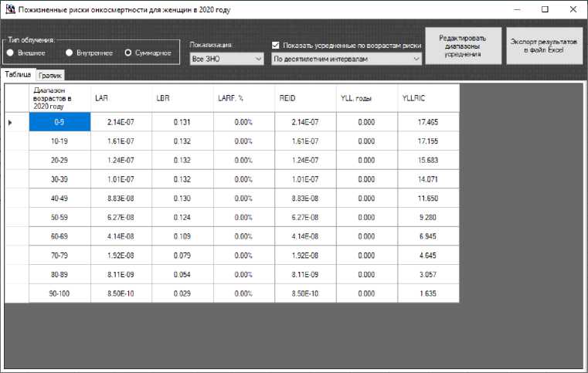
Task: Click the LBR column header
Action: pyautogui.click(x=182, y=98)
